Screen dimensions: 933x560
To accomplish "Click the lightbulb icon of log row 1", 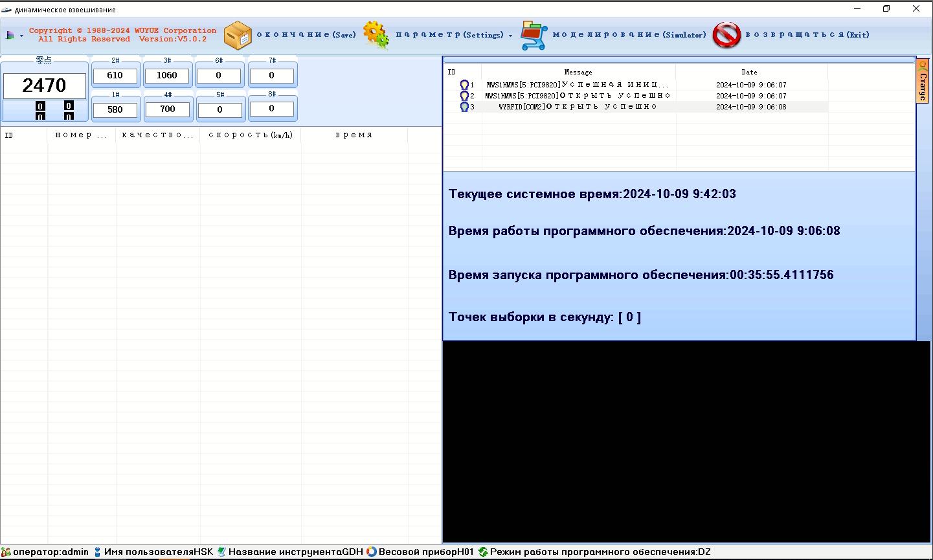I will 464,85.
